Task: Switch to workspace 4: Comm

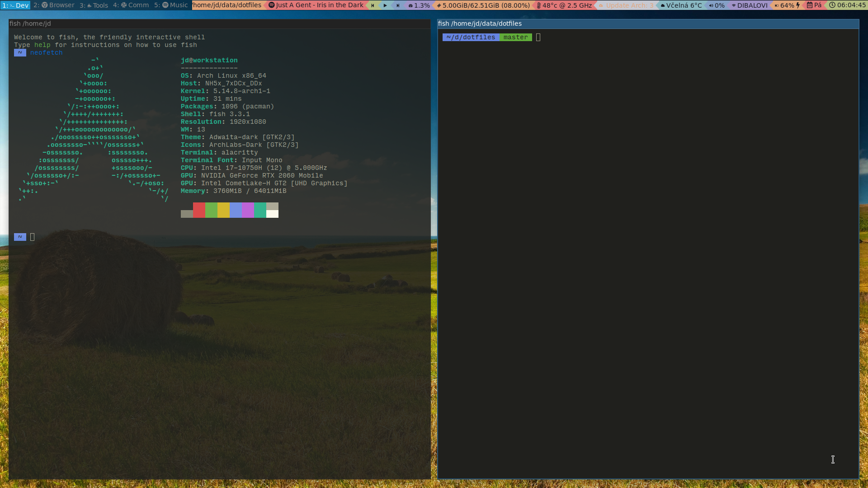Action: (131, 5)
